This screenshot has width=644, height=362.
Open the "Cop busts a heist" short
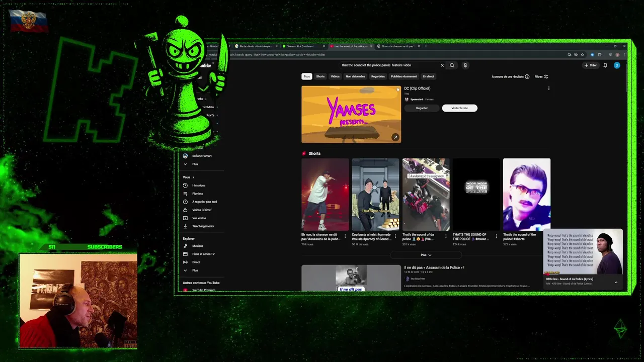click(x=375, y=195)
